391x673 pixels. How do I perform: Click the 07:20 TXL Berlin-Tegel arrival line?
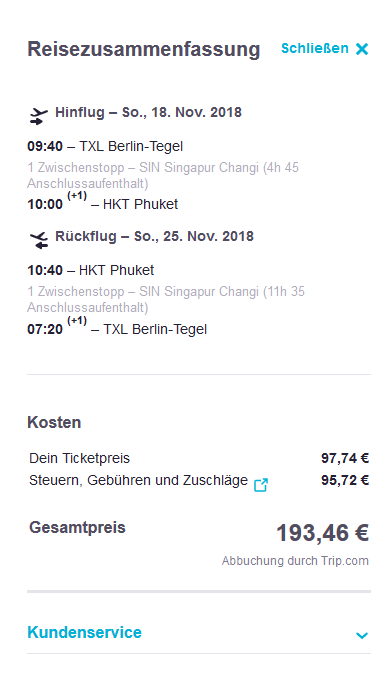click(x=117, y=327)
